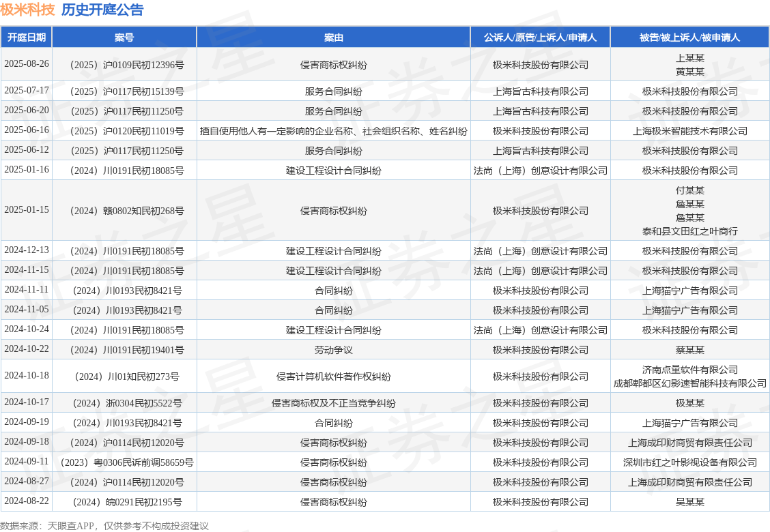770x532 pixels.
Task: Click the date cell 2024-12-13
Action: pos(27,250)
